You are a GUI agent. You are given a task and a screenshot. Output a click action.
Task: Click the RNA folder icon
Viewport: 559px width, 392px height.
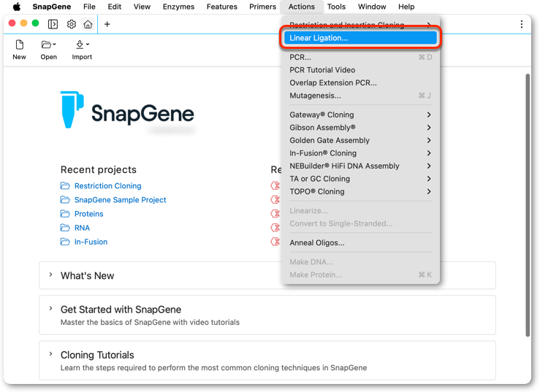click(65, 228)
